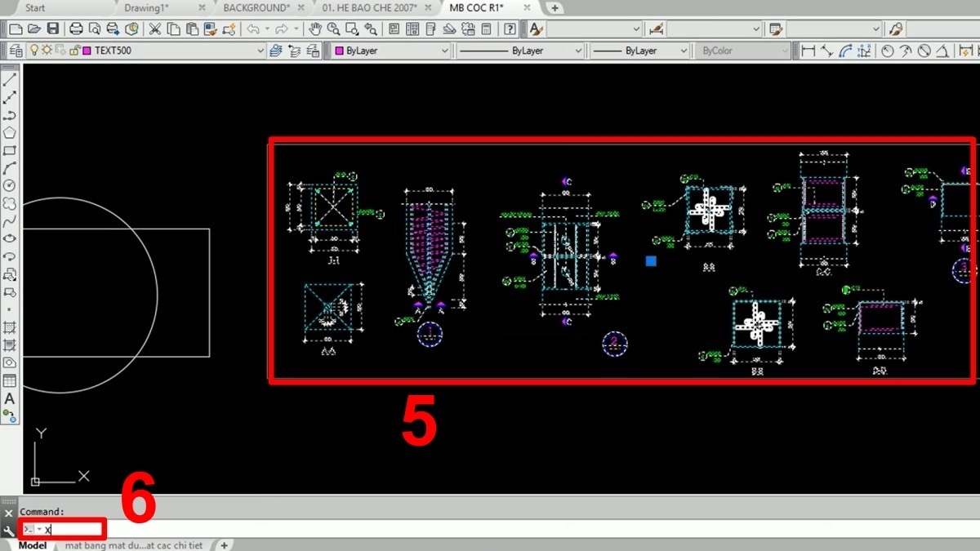Select the Arc Length dimension tool
Viewport: 980px width, 551px height.
845,51
